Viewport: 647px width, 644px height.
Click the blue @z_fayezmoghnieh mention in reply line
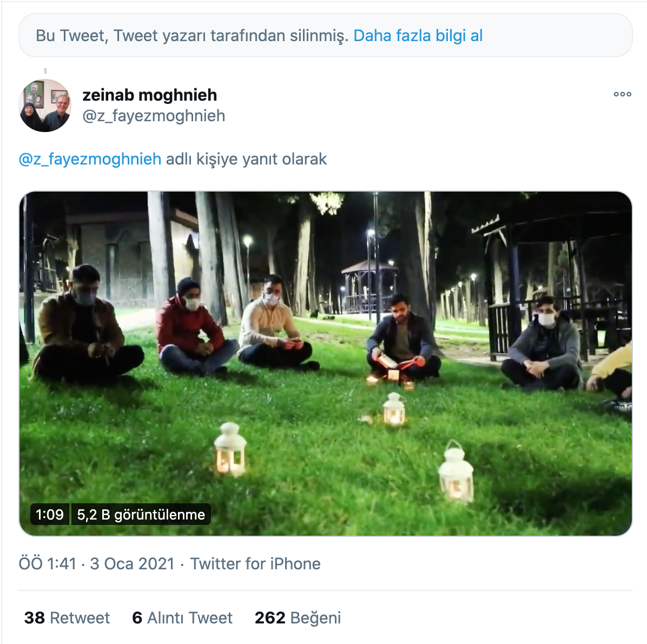point(90,159)
